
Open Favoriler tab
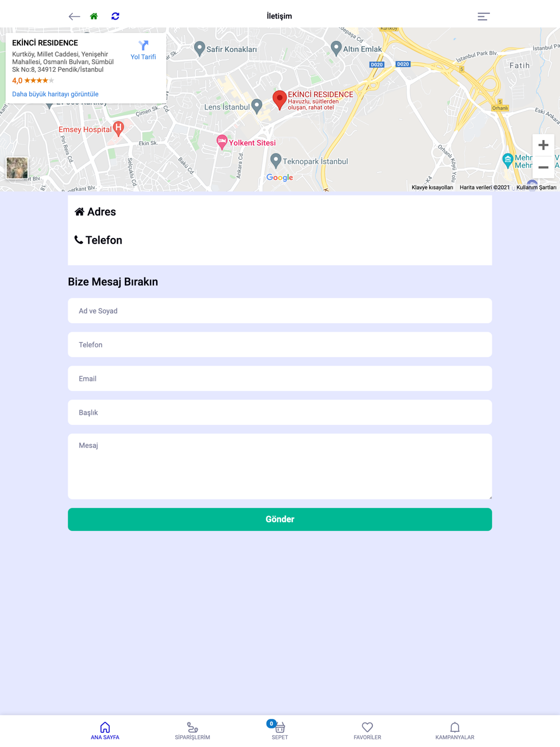(367, 731)
